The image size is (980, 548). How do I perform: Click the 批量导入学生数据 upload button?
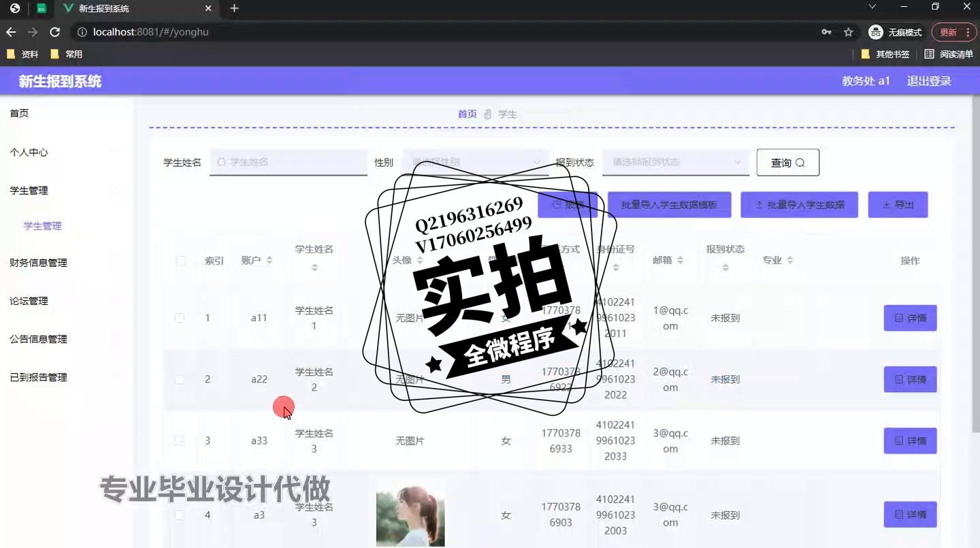pos(800,205)
